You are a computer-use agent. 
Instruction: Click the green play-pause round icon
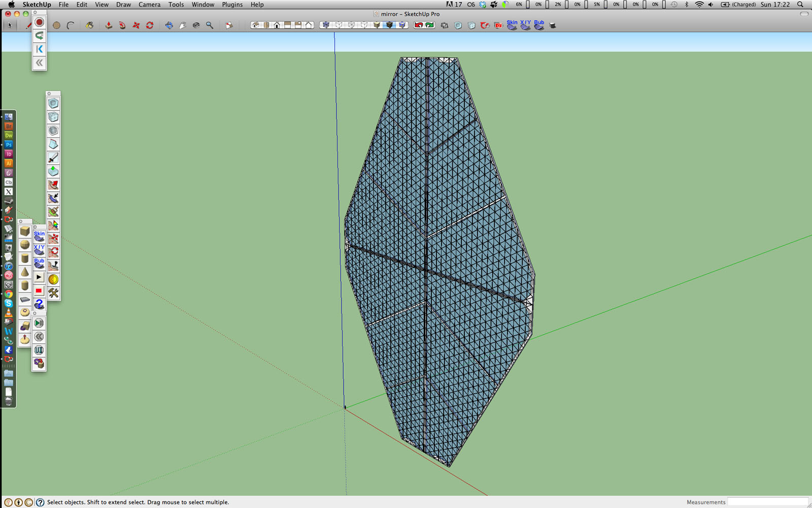[39, 323]
